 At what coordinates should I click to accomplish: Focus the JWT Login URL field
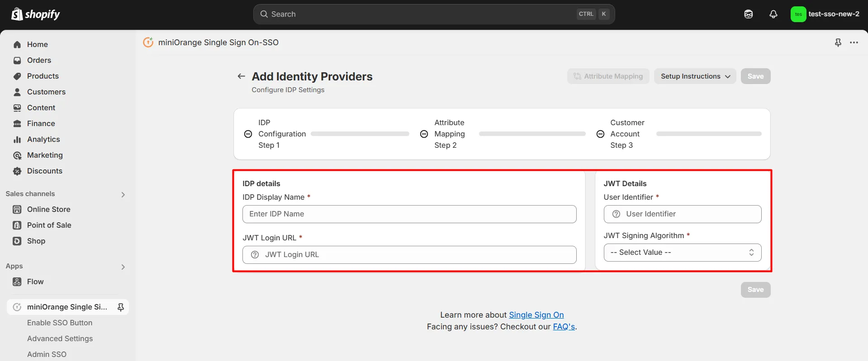(x=409, y=255)
